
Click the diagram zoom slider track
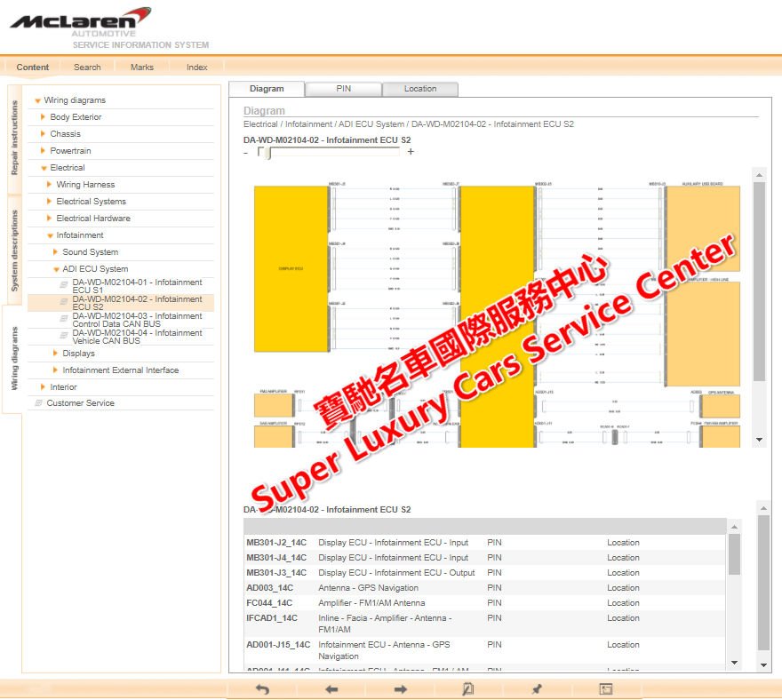[x=329, y=152]
